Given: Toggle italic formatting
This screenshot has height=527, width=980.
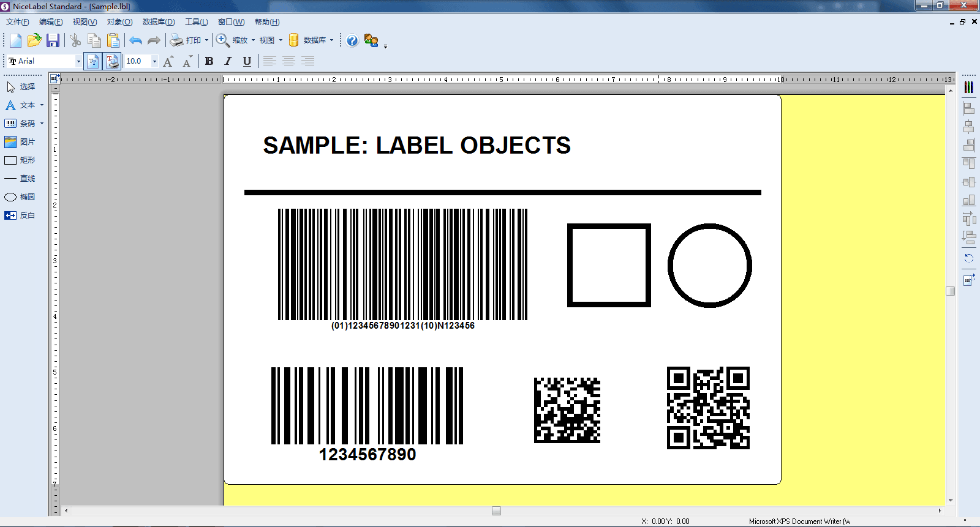Looking at the screenshot, I should (228, 61).
